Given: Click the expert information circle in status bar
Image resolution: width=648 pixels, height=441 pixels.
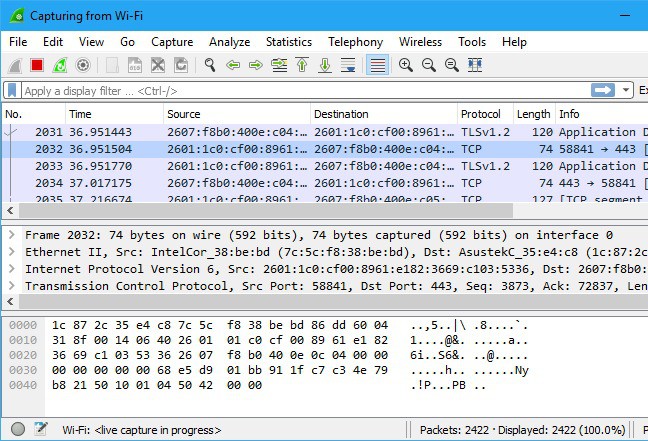Looking at the screenshot, I should (x=18, y=429).
